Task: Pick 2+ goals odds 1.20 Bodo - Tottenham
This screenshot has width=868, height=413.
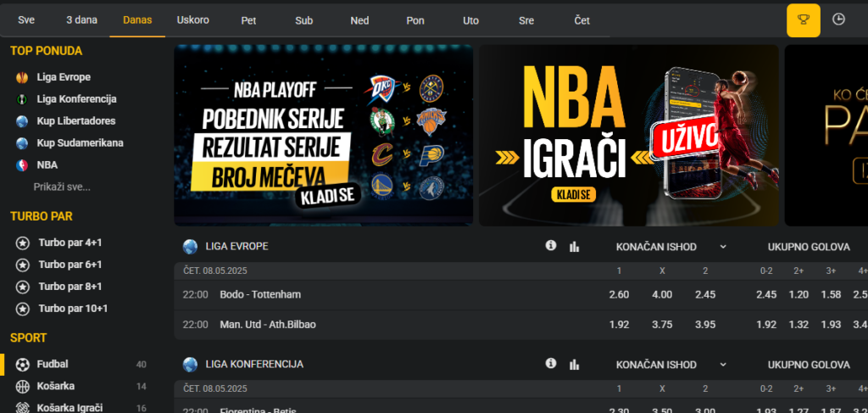Action: (x=798, y=294)
